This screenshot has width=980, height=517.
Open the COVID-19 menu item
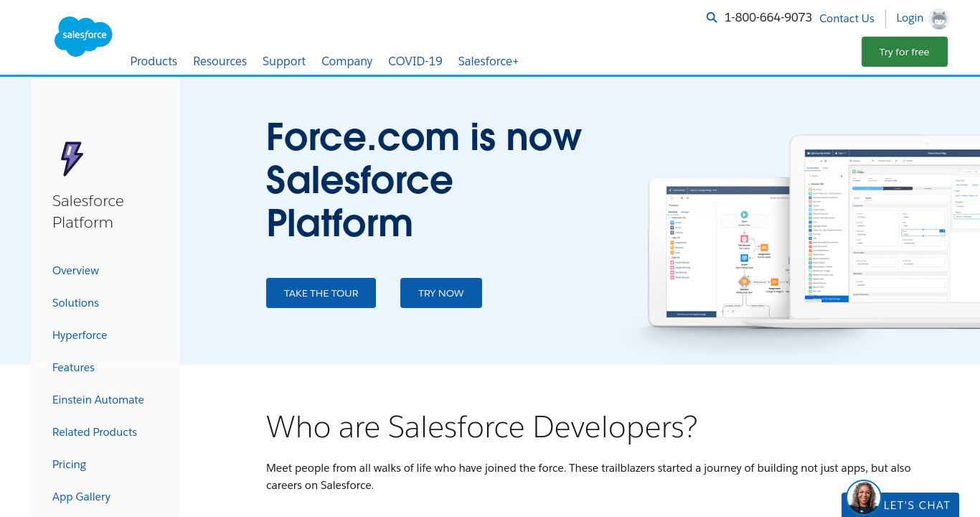(415, 61)
